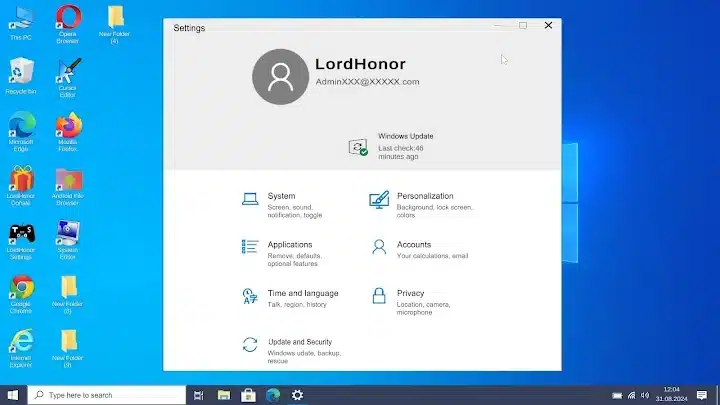Open Task View on the taskbar

[198, 395]
